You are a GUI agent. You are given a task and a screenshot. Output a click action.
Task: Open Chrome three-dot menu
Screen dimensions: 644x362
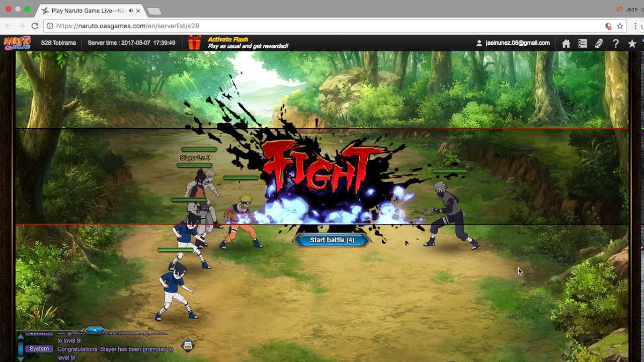pyautogui.click(x=636, y=26)
